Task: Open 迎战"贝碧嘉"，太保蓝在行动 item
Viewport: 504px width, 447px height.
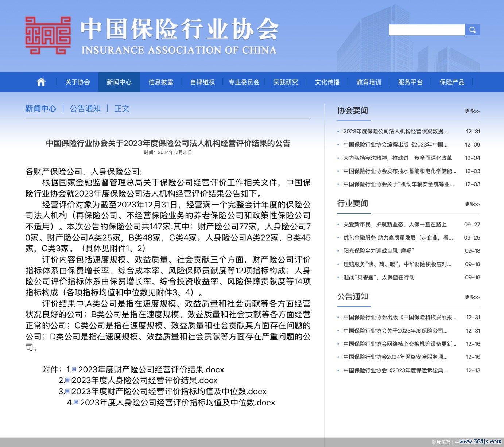Action: [x=379, y=277]
